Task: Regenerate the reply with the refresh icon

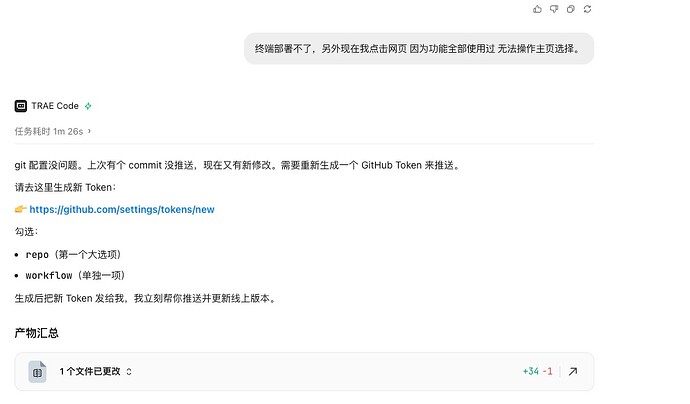Action: (587, 9)
